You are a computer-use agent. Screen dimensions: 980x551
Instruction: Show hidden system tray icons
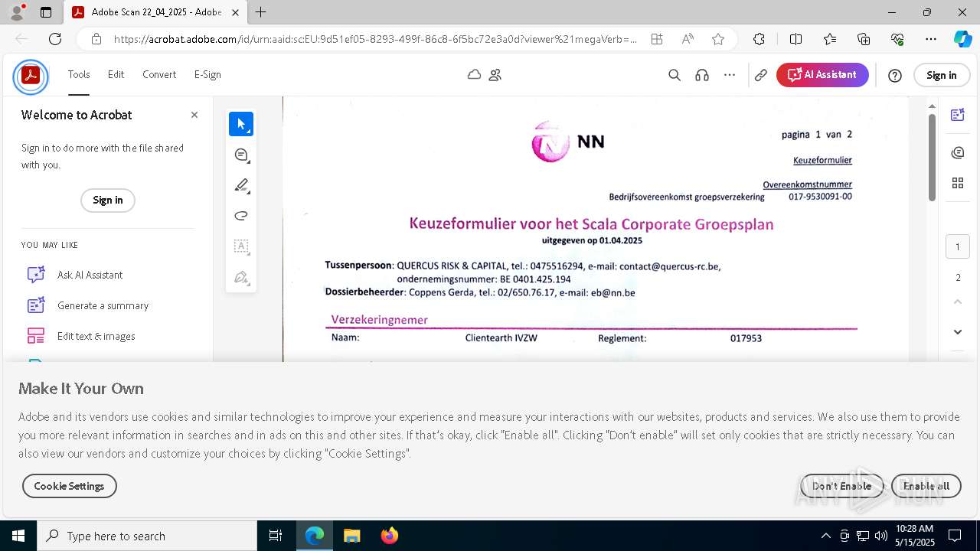pyautogui.click(x=825, y=536)
